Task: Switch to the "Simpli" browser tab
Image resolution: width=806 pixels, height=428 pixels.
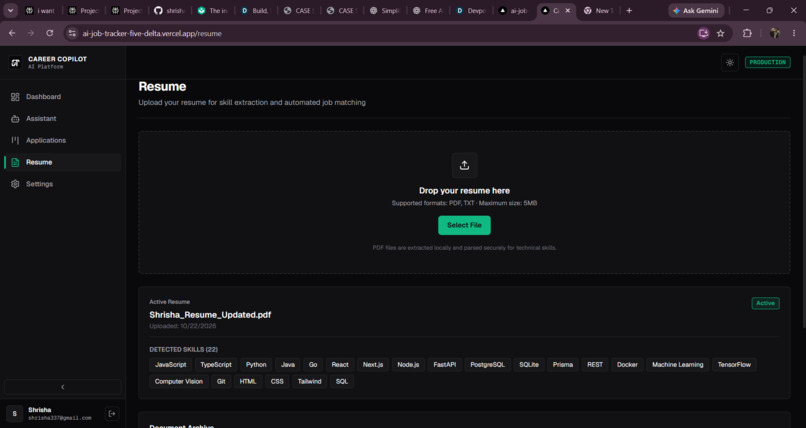Action: click(x=384, y=10)
